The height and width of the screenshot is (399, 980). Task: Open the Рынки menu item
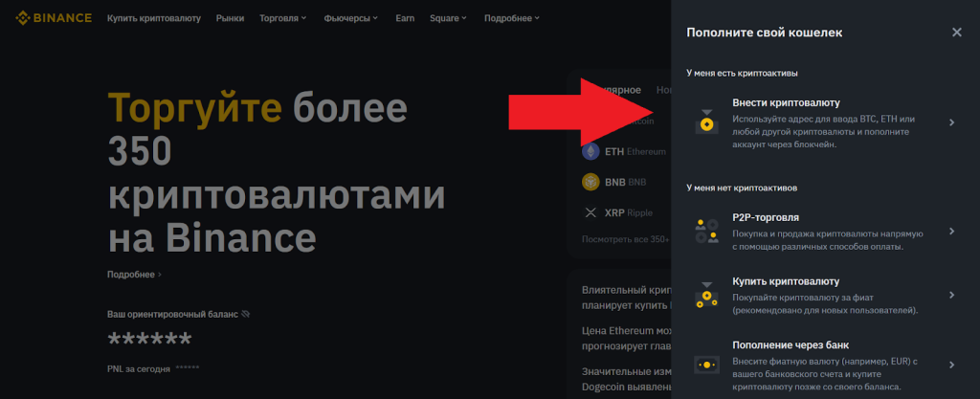pyautogui.click(x=230, y=18)
